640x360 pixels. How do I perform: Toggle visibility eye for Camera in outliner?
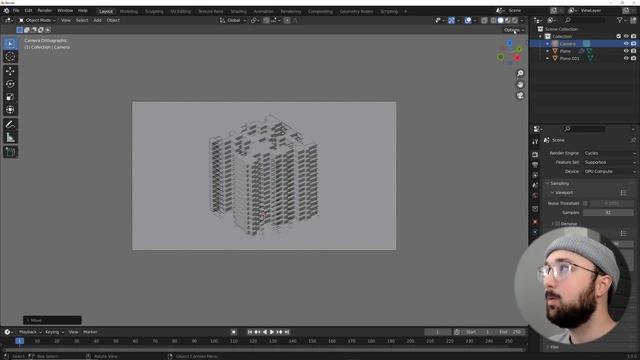[626, 44]
